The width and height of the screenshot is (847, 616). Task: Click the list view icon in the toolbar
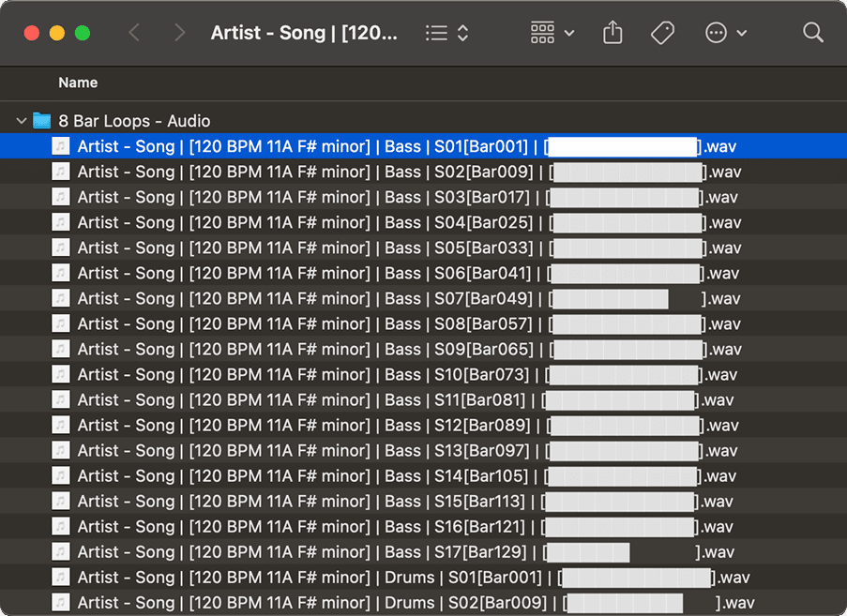pos(435,32)
